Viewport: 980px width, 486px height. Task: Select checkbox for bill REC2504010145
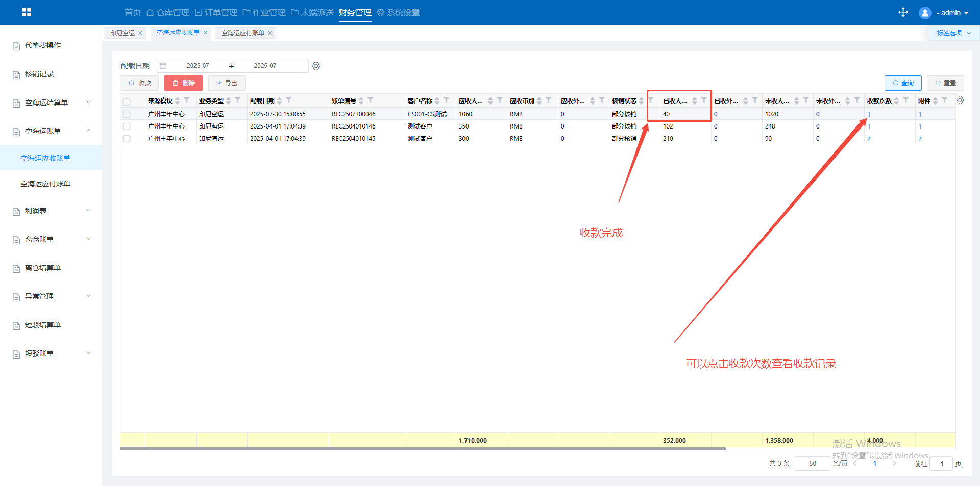click(x=127, y=139)
